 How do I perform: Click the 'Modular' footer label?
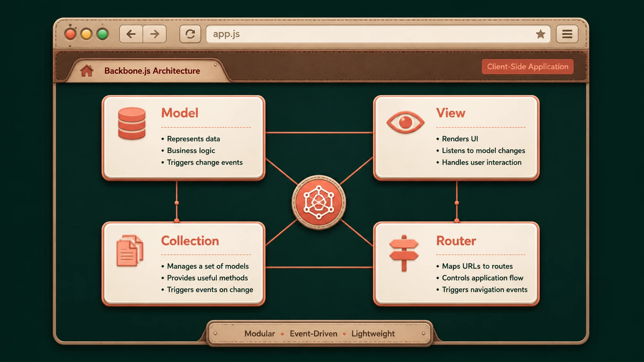click(x=260, y=334)
